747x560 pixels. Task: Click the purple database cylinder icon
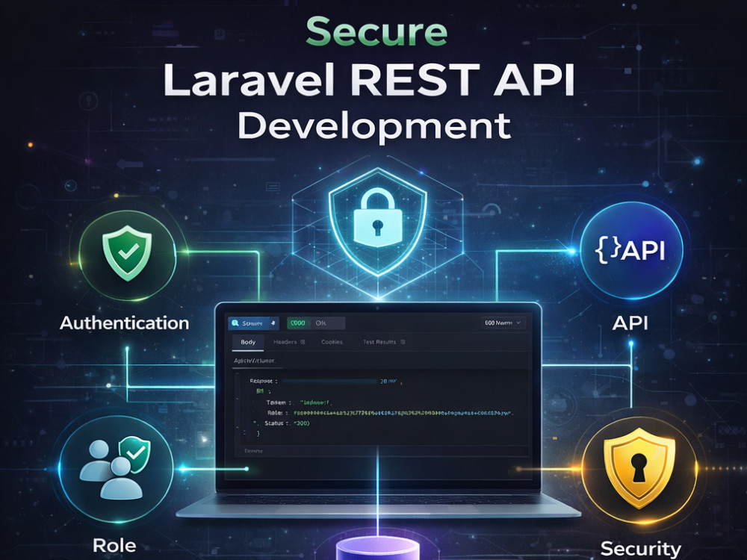(378, 549)
